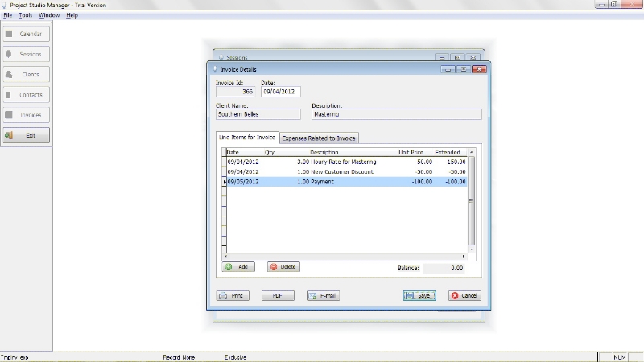Open the Window menu
This screenshot has width=644, height=362.
tap(49, 15)
